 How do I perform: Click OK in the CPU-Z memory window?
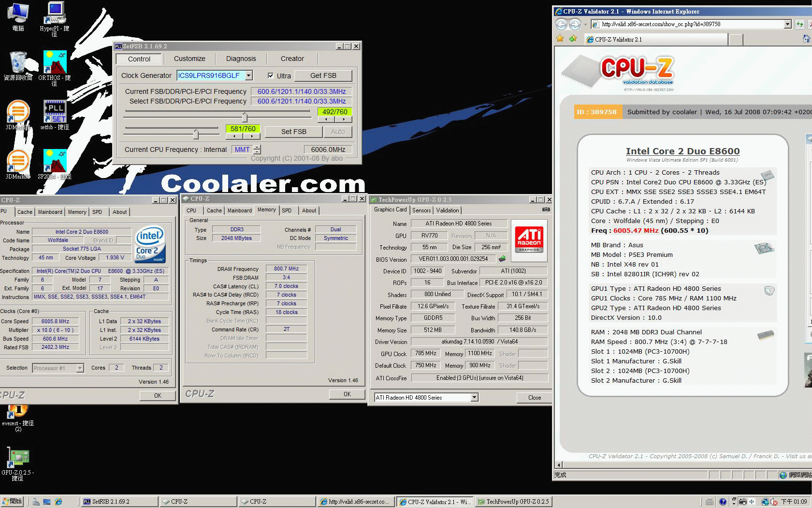(x=347, y=394)
